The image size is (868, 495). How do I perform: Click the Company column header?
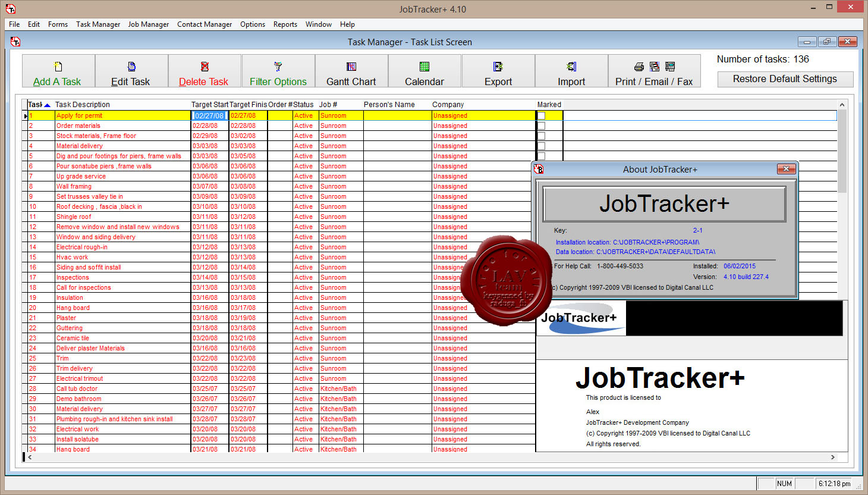(x=483, y=105)
